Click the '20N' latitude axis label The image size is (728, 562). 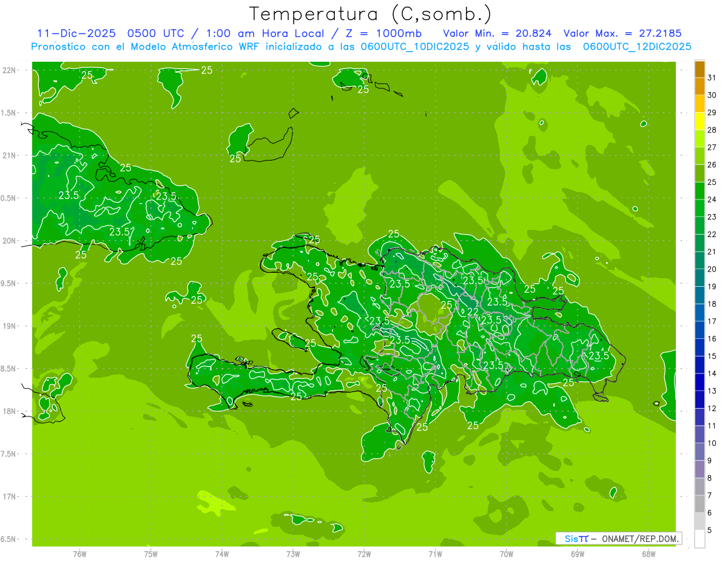tap(8, 241)
